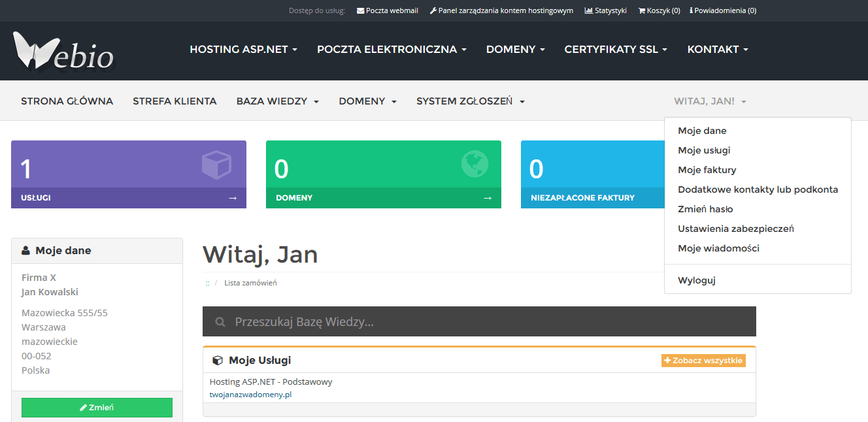Image resolution: width=868 pixels, height=422 pixels.
Task: Click in the Przeszukaj Bazę Wiedzy search field
Action: [479, 321]
